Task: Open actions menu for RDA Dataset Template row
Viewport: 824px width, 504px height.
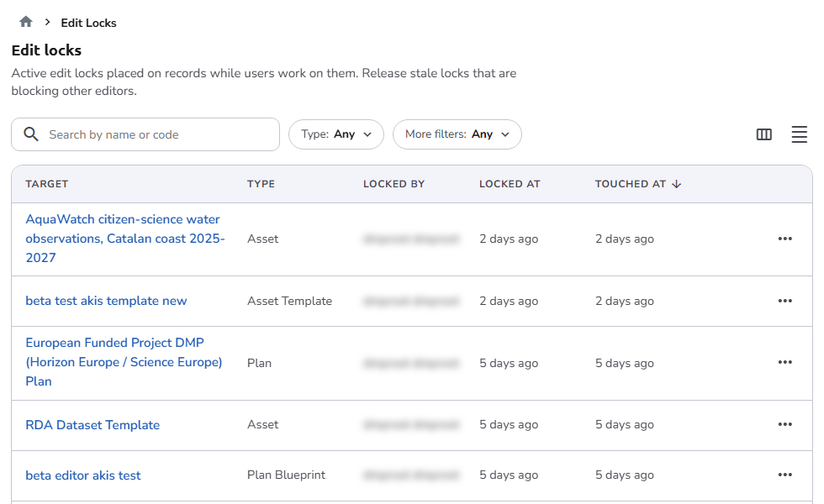Action: click(784, 424)
